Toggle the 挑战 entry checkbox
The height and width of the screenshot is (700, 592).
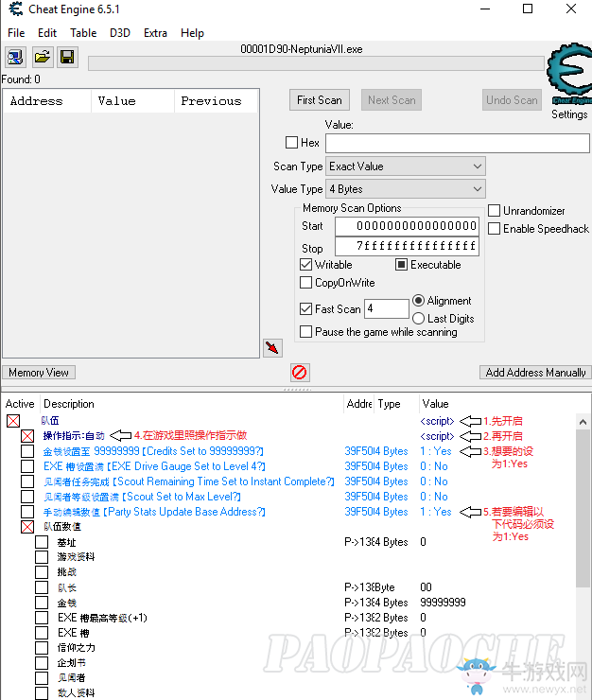pos(42,572)
